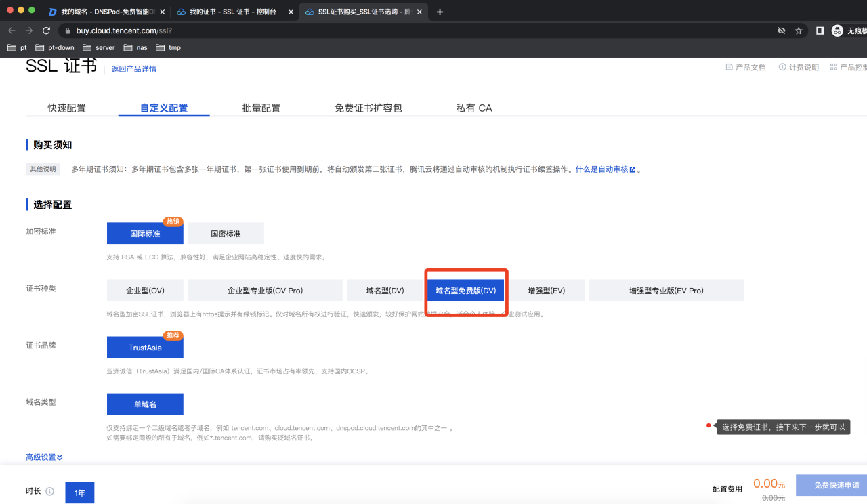Select 国际标准 encryption standard
Viewport: 867px width, 504px height.
click(x=145, y=233)
